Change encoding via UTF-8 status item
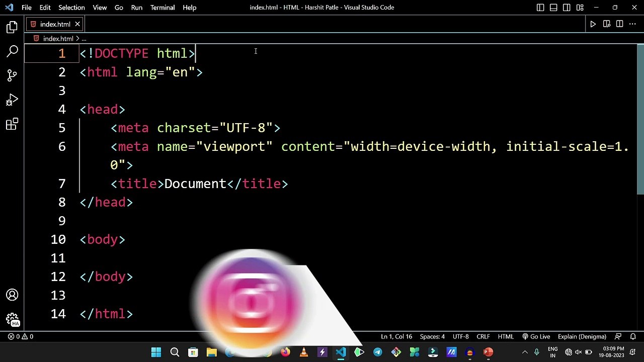 pyautogui.click(x=460, y=336)
